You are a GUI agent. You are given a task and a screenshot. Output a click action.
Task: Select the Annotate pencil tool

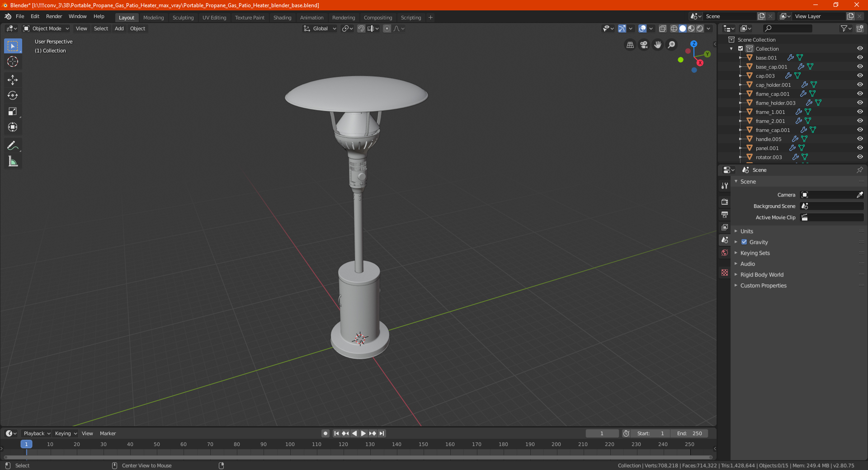point(13,146)
